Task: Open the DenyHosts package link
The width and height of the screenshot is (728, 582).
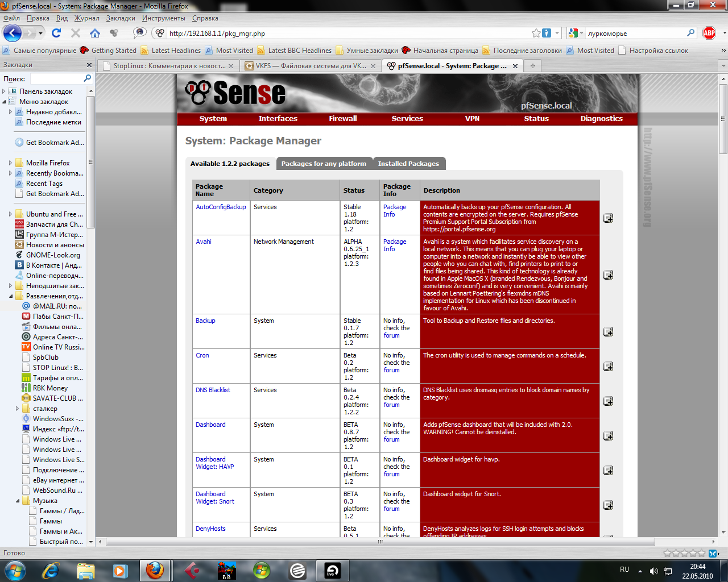Action: (210, 529)
